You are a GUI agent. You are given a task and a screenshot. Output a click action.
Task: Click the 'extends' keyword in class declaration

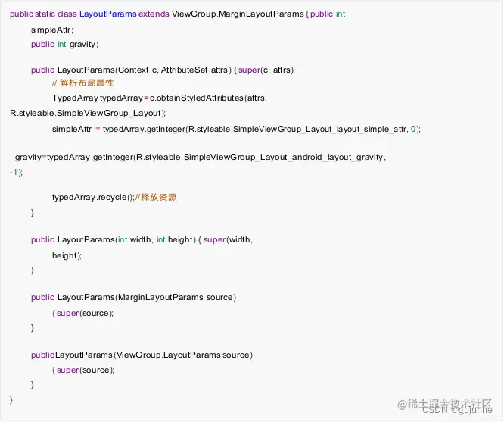154,14
